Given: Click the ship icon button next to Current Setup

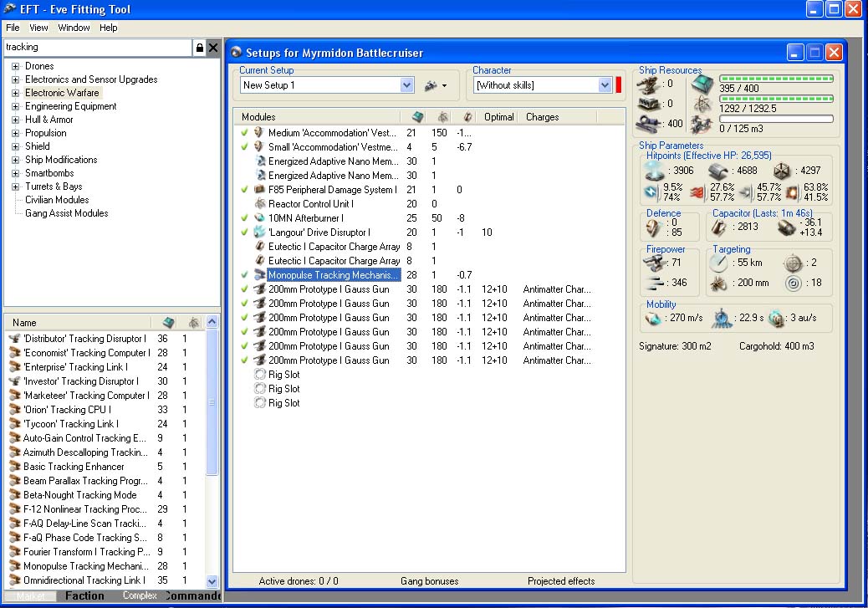Looking at the screenshot, I should tap(431, 85).
